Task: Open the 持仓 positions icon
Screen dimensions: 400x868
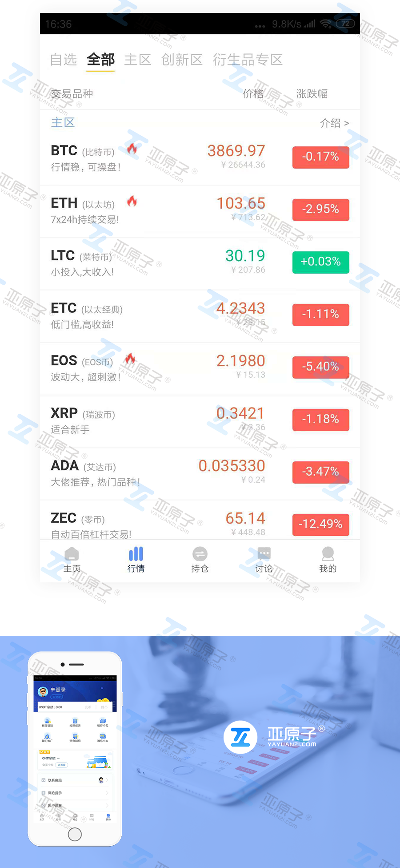Action: [x=200, y=554]
